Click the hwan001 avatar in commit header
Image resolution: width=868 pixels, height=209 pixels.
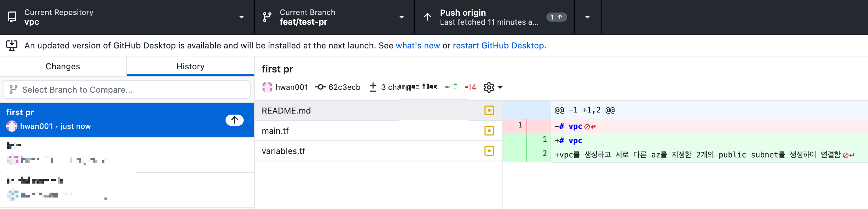click(x=267, y=87)
